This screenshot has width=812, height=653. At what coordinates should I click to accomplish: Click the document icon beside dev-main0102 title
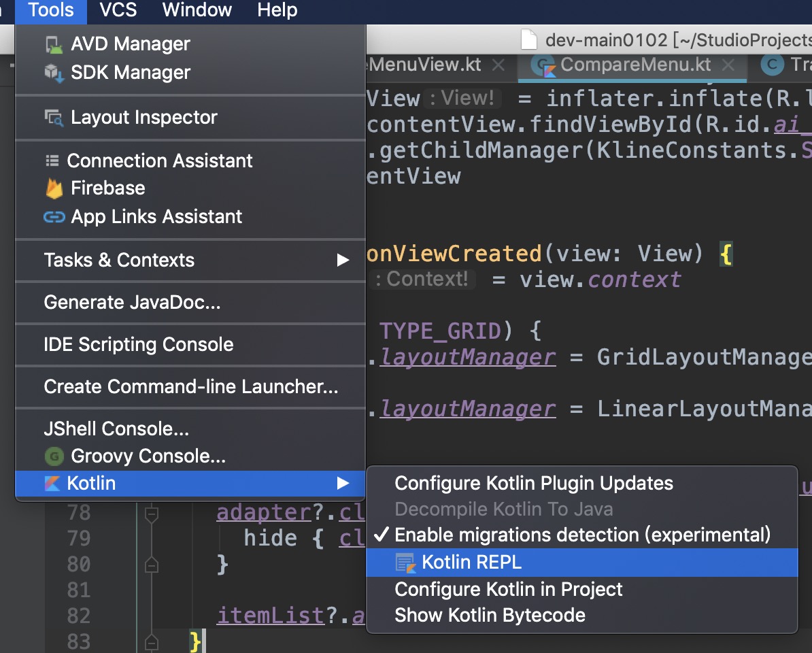(528, 39)
